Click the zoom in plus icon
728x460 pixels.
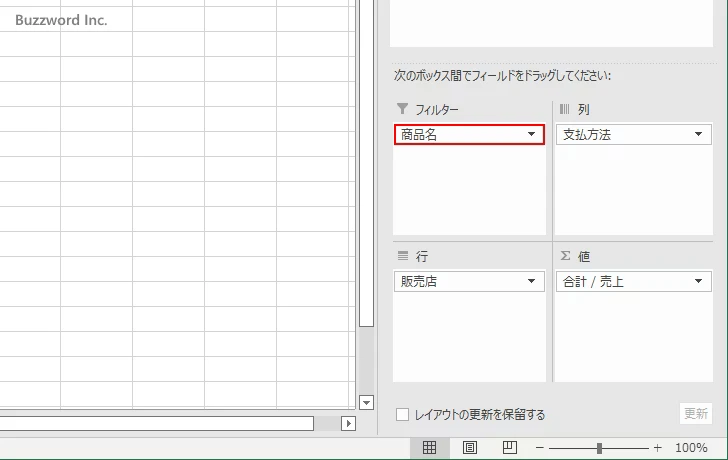657,448
